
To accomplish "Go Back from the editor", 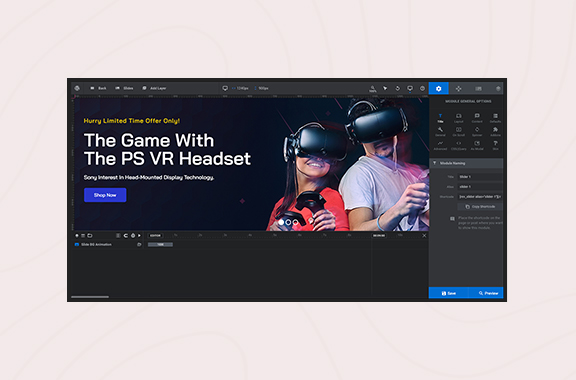I will coord(98,88).
